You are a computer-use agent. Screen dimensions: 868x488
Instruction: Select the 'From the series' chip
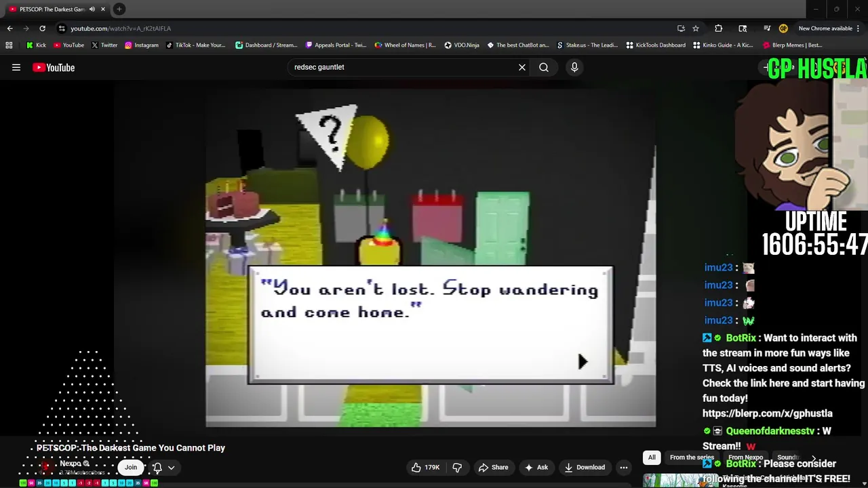692,457
